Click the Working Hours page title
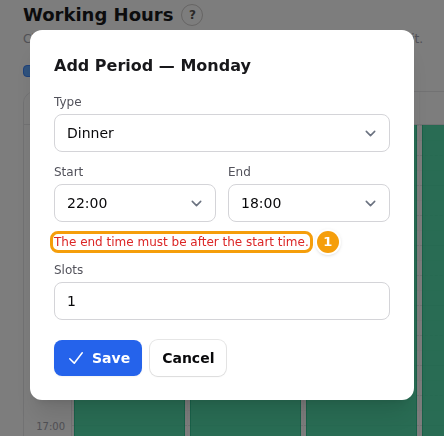The width and height of the screenshot is (444, 436). (x=98, y=15)
